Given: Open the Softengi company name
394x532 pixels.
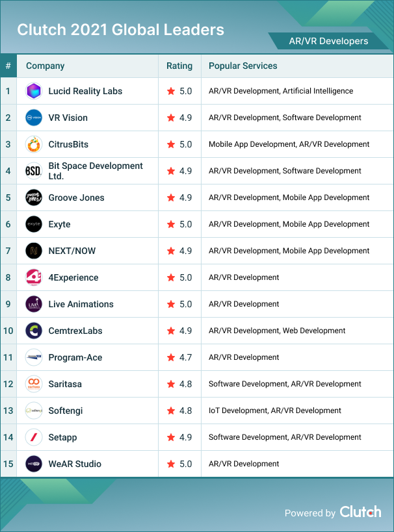Looking at the screenshot, I should [x=66, y=411].
